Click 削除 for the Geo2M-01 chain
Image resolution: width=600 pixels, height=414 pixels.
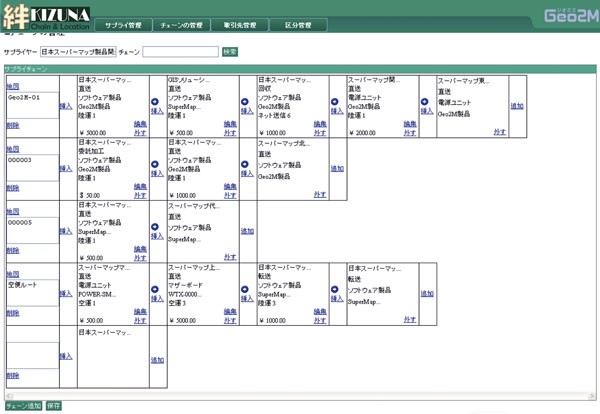13,126
